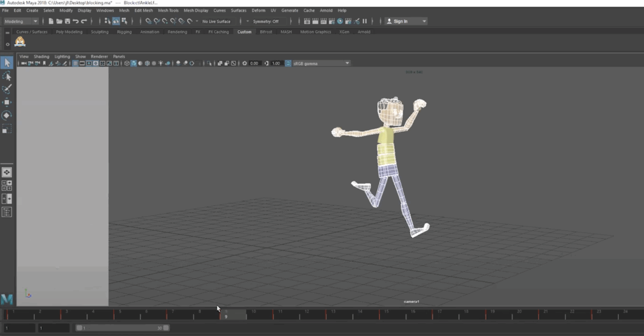Activate the Rotate tool
Viewport: 644px width, 336px height.
pyautogui.click(x=7, y=115)
